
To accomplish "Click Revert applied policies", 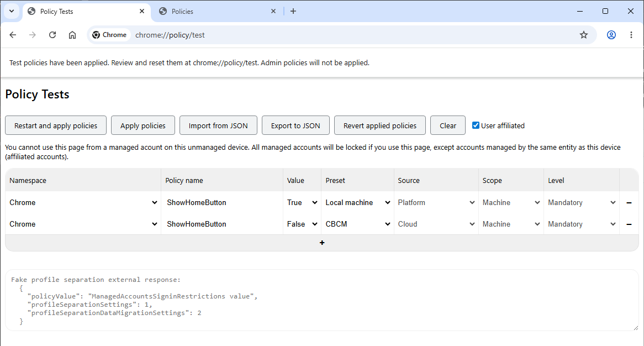I will (x=380, y=125).
